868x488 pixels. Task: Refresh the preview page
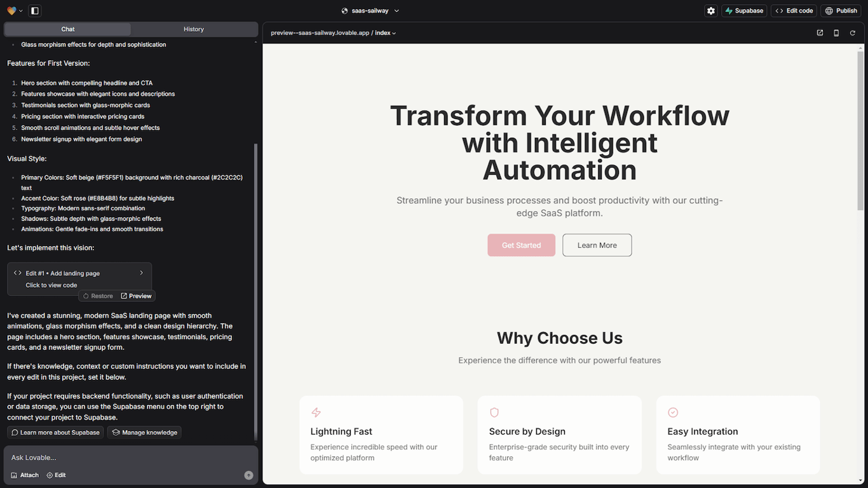click(853, 33)
